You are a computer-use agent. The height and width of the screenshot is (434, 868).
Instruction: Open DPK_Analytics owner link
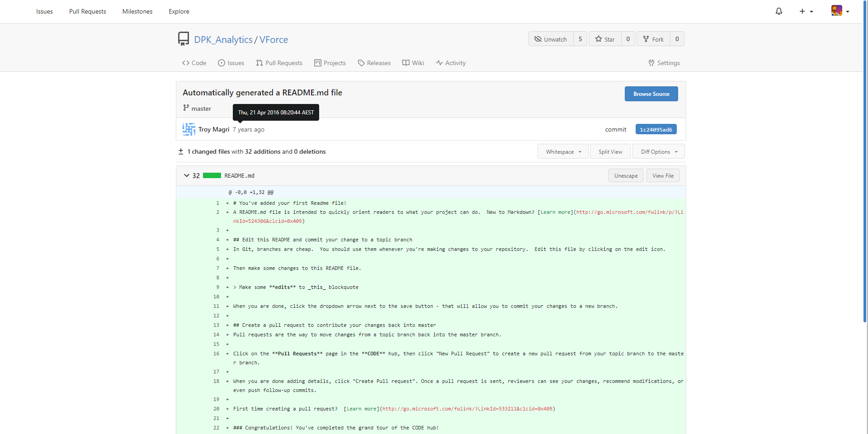click(x=223, y=39)
